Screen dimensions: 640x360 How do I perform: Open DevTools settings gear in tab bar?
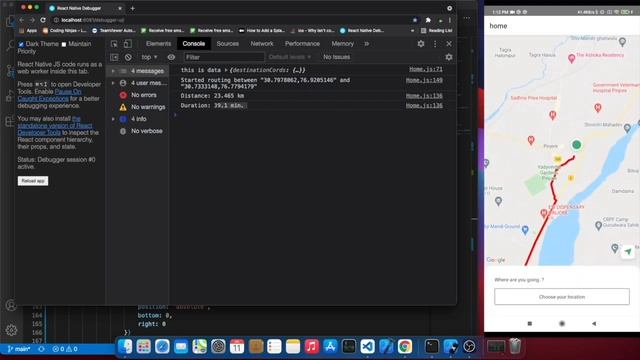pos(421,44)
